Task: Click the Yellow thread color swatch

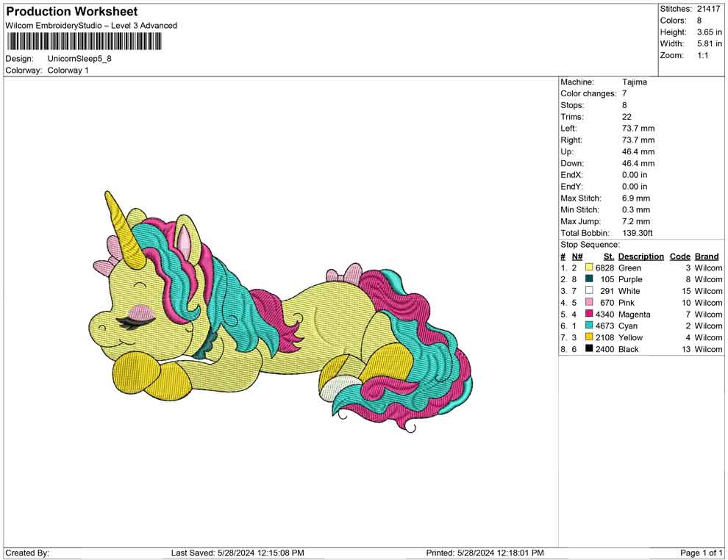Action: pyautogui.click(x=589, y=337)
